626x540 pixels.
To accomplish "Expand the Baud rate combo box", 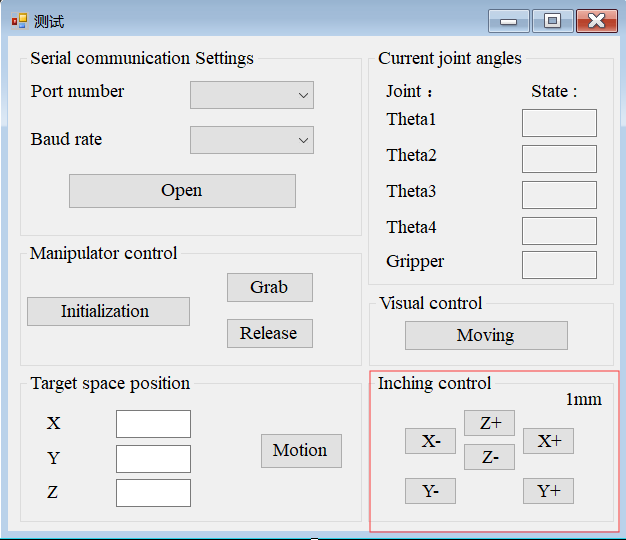I will click(x=252, y=140).
